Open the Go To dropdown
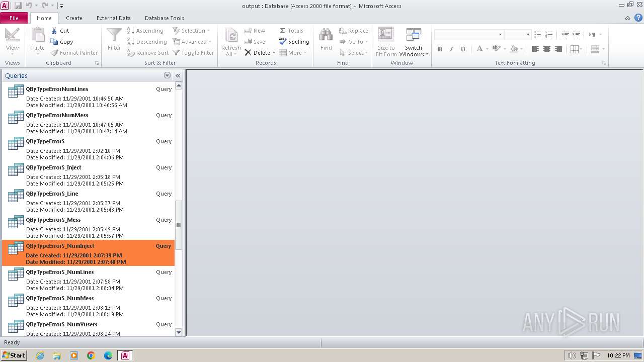 click(x=354, y=42)
